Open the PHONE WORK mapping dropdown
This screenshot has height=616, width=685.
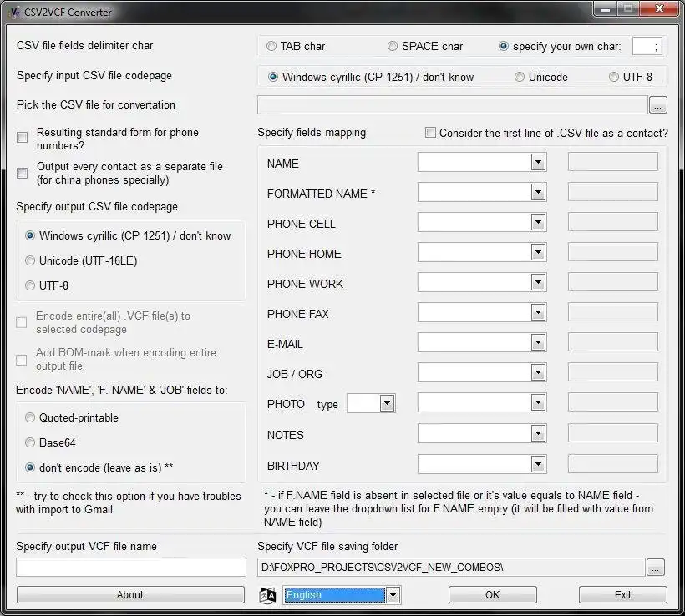(538, 282)
